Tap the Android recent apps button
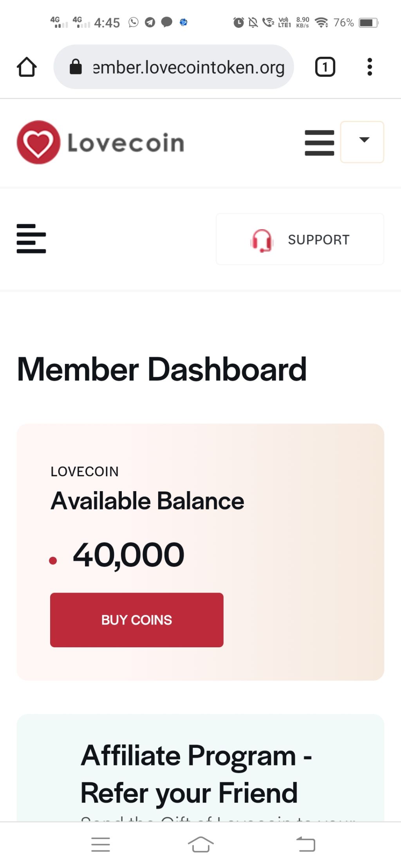The image size is (401, 868). pos(101,845)
